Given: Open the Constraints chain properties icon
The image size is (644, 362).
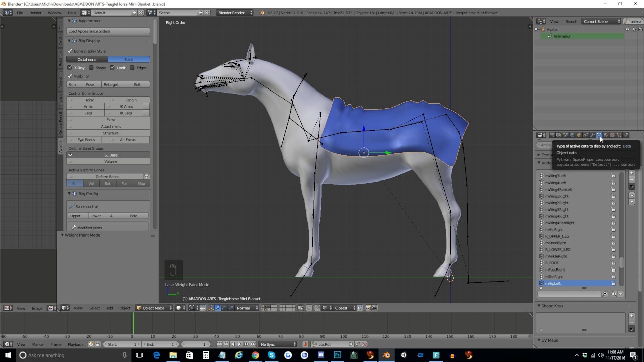Looking at the screenshot, I should coord(586,135).
